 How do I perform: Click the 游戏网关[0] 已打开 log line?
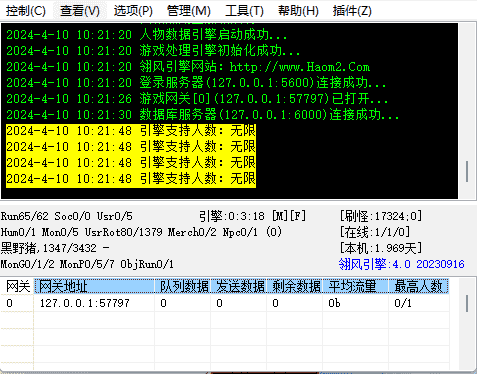pos(197,99)
